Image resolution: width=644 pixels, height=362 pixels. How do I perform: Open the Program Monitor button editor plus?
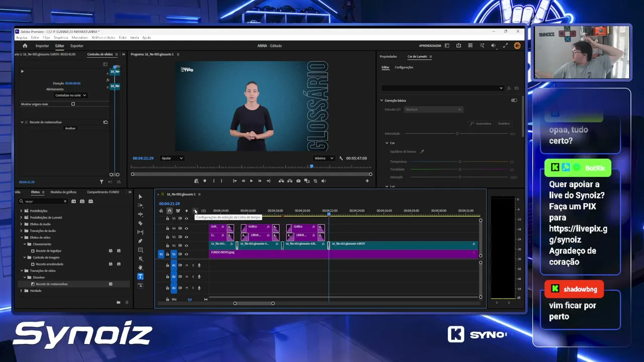point(367,181)
